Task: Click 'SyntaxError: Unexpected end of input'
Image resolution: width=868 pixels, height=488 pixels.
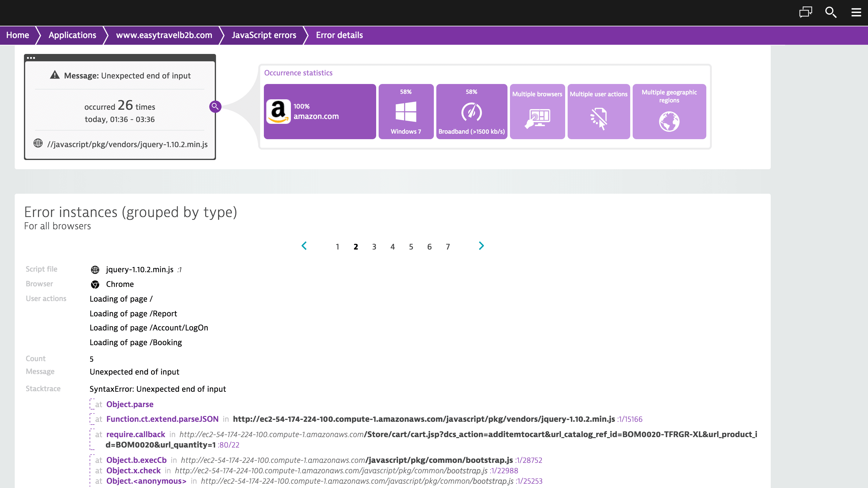Action: (x=158, y=389)
